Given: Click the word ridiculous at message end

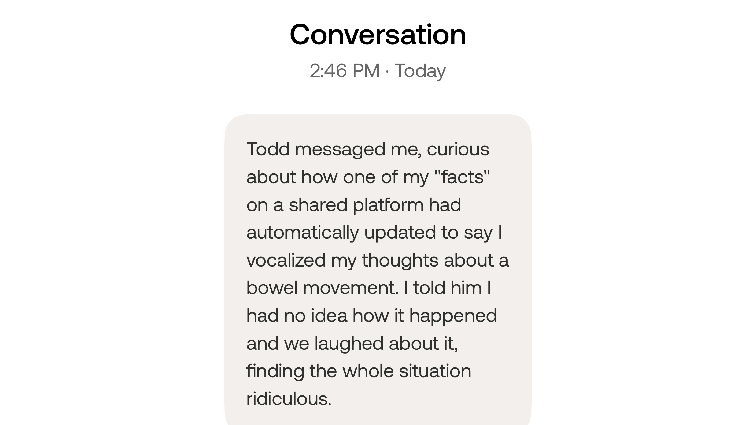Looking at the screenshot, I should [x=287, y=399].
